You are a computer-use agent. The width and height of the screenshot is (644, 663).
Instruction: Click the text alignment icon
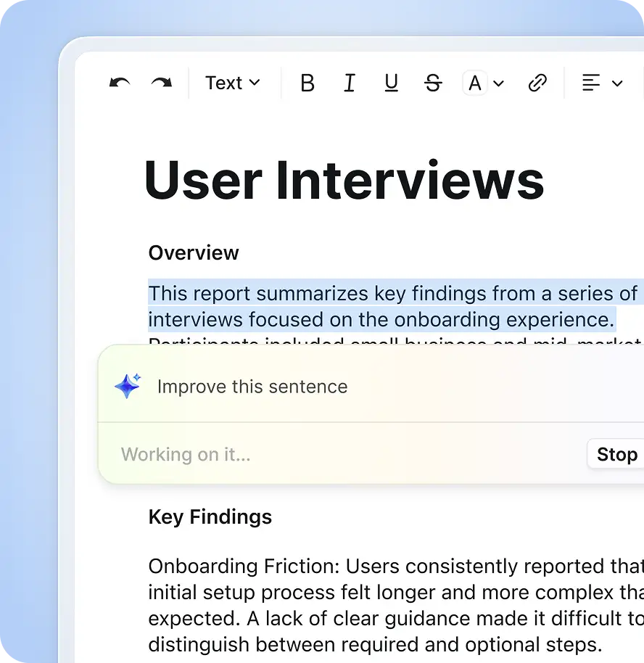[x=591, y=83]
